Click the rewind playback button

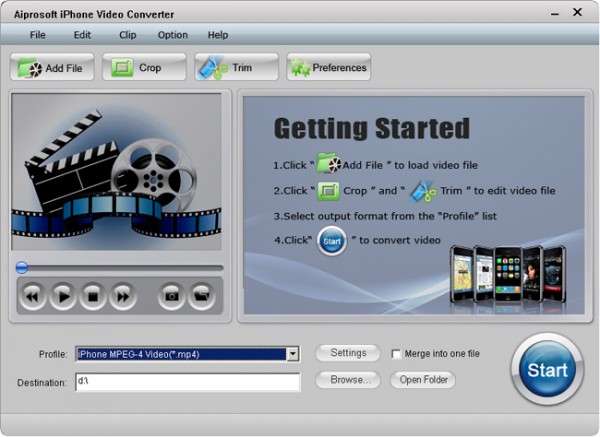click(33, 296)
